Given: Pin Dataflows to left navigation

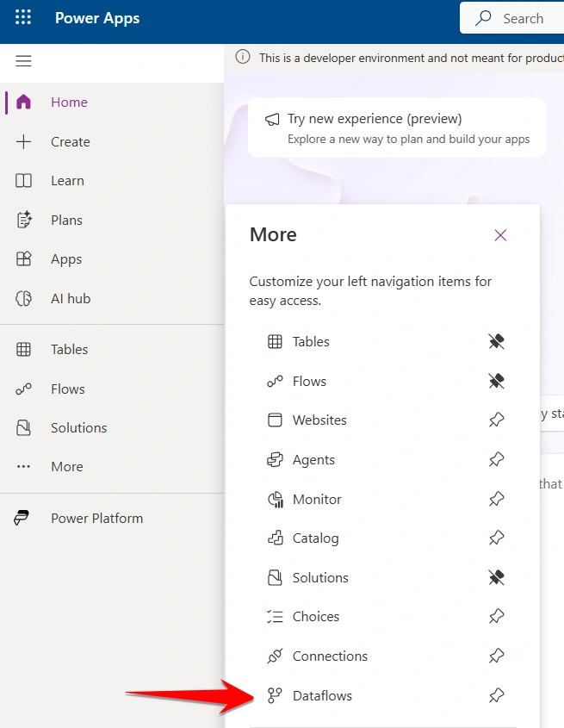Looking at the screenshot, I should 496,695.
